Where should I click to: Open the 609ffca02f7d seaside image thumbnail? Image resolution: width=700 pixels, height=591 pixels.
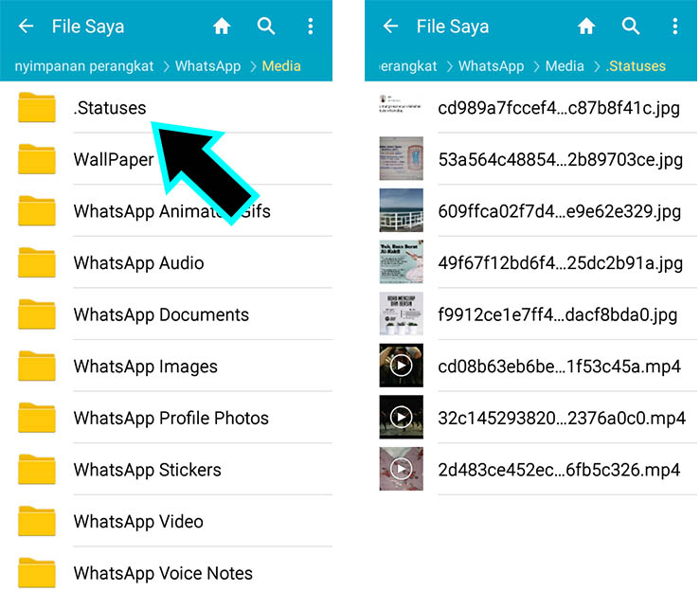click(x=401, y=210)
